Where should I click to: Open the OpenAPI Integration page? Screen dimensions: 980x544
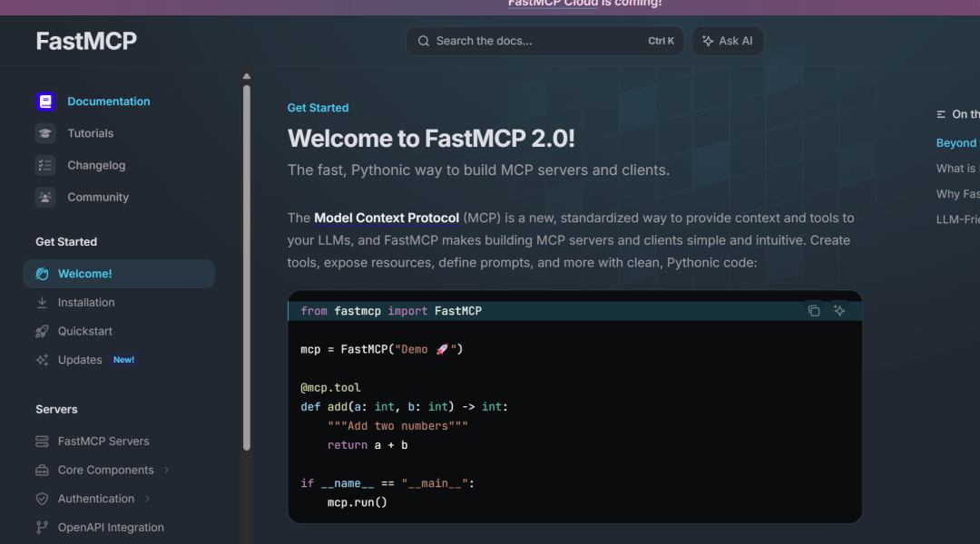(x=111, y=527)
